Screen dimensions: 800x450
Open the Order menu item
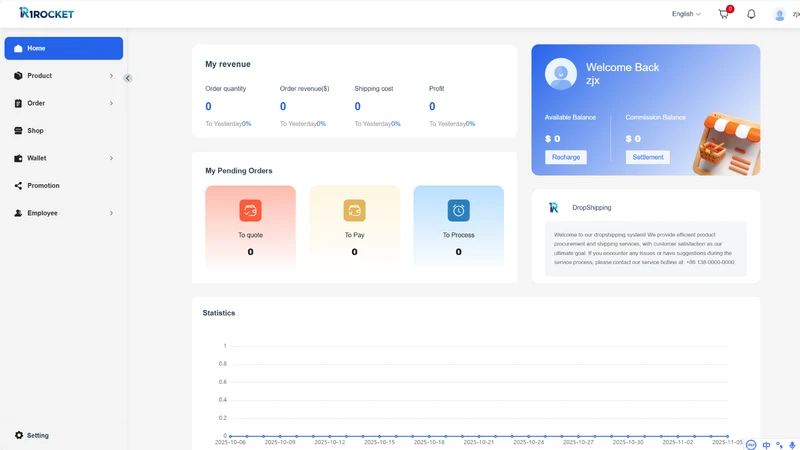pyautogui.click(x=64, y=103)
